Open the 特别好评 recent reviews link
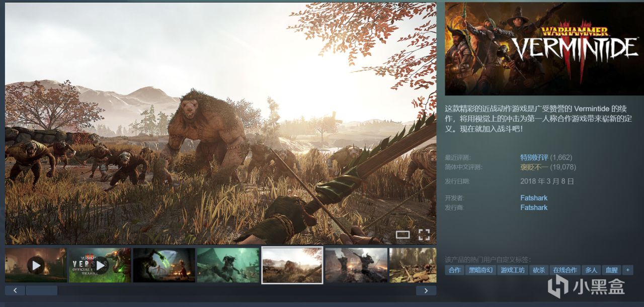Screen dimensions: 644x307 click(x=534, y=157)
